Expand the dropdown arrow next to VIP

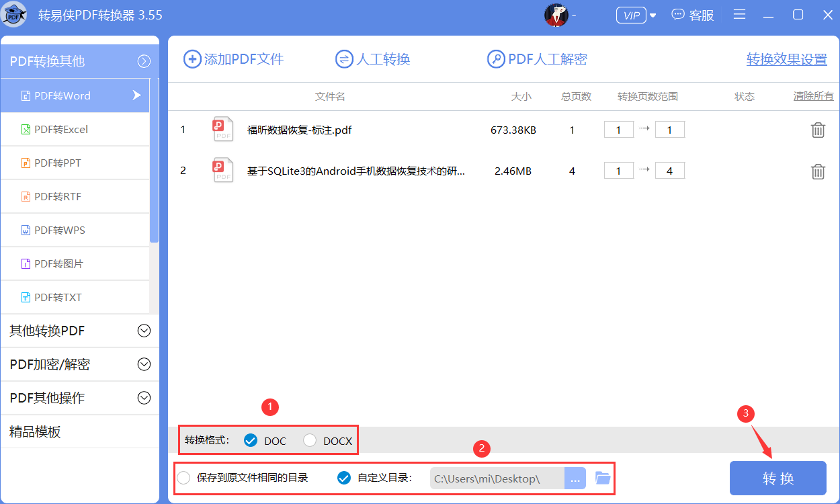[x=653, y=15]
